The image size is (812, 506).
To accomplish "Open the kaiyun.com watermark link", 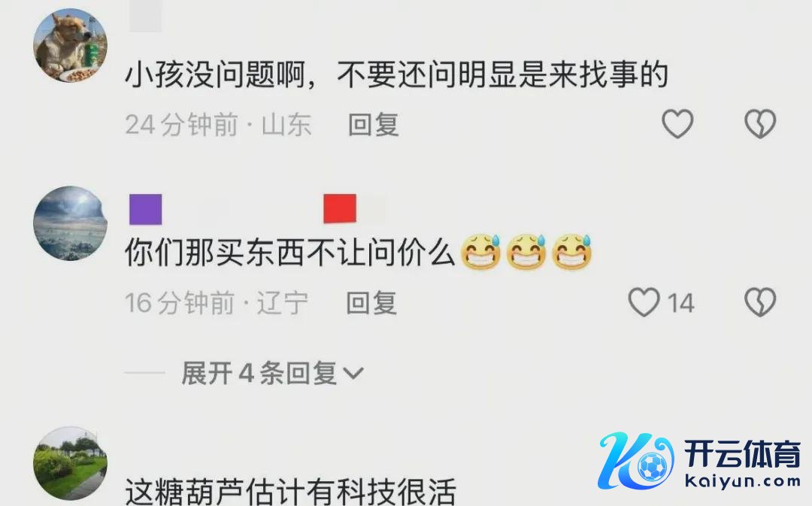I will coord(743,481).
